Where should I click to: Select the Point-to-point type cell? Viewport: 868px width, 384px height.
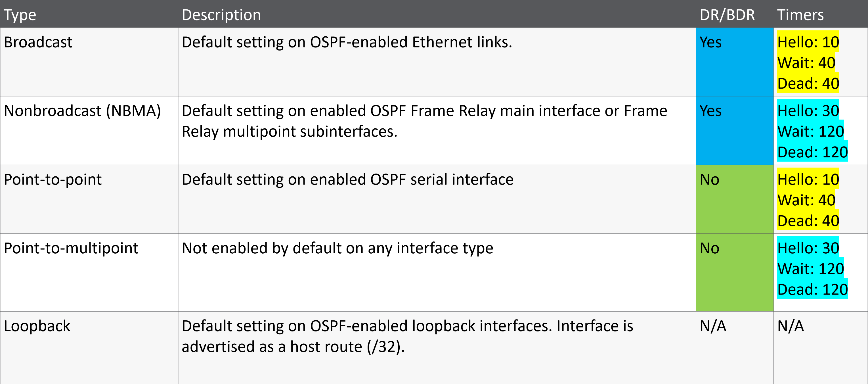pyautogui.click(x=53, y=180)
